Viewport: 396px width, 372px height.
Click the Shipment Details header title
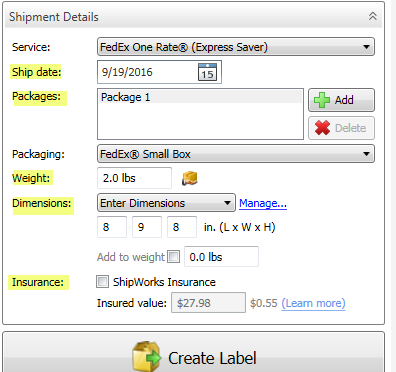pyautogui.click(x=54, y=17)
